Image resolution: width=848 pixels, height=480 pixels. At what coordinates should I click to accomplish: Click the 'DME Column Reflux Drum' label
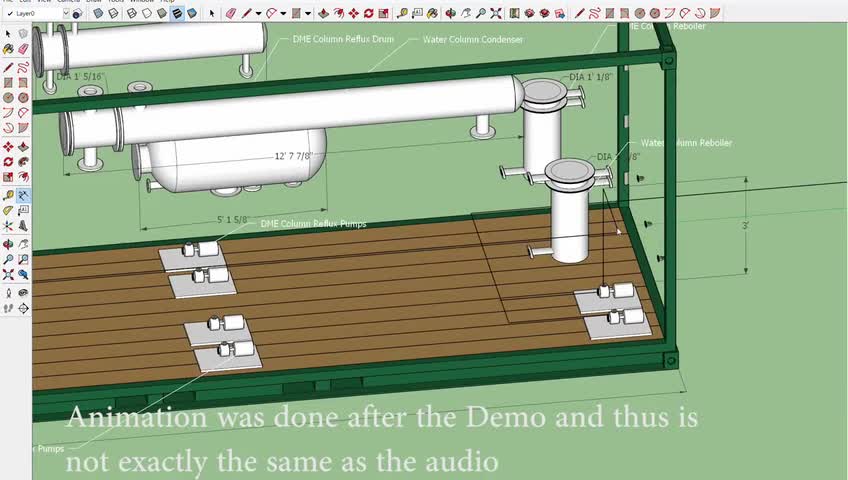[343, 39]
